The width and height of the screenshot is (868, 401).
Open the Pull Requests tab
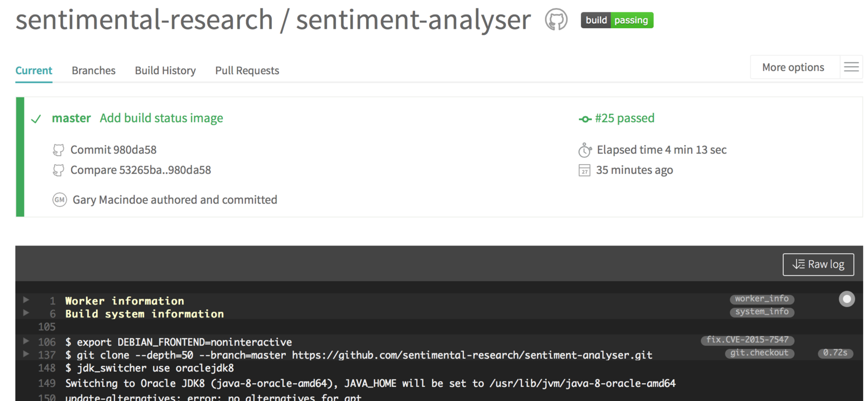(247, 70)
